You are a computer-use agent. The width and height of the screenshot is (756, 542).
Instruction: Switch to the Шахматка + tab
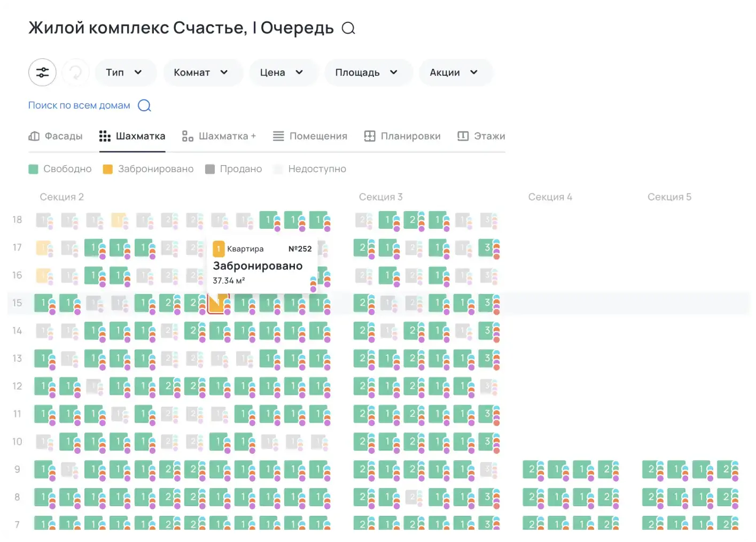click(219, 136)
